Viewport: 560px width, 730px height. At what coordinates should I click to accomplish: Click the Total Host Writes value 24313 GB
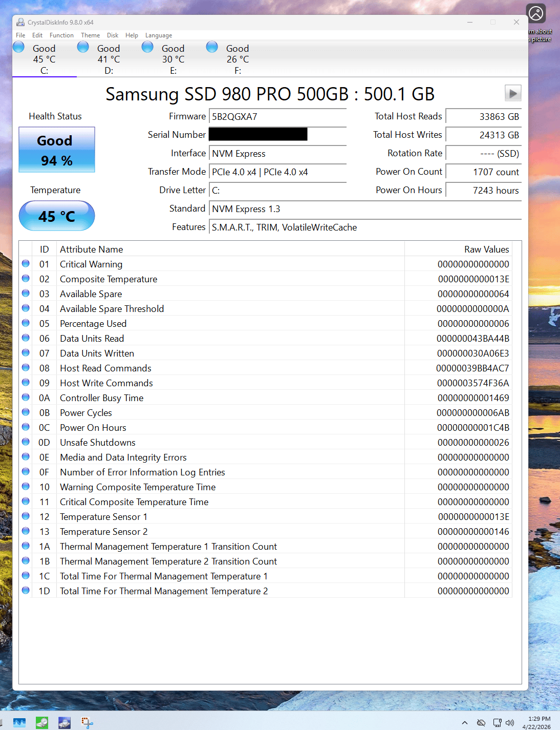484,135
